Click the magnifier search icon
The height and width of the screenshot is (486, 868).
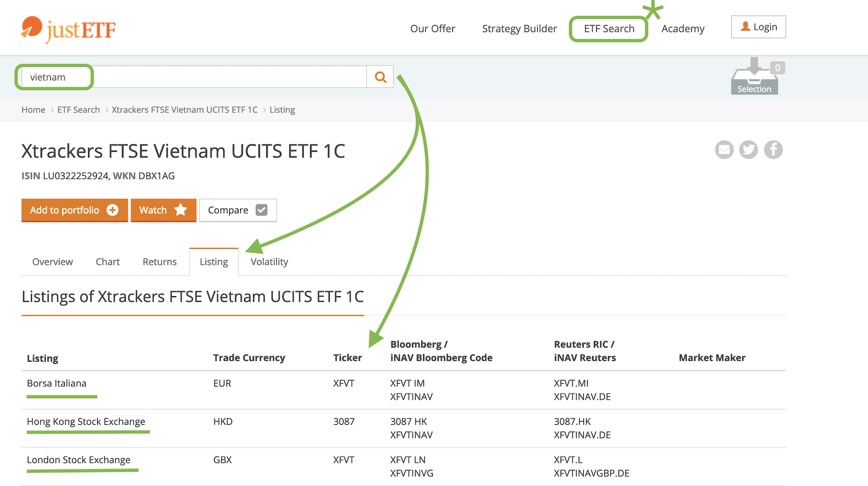click(380, 77)
